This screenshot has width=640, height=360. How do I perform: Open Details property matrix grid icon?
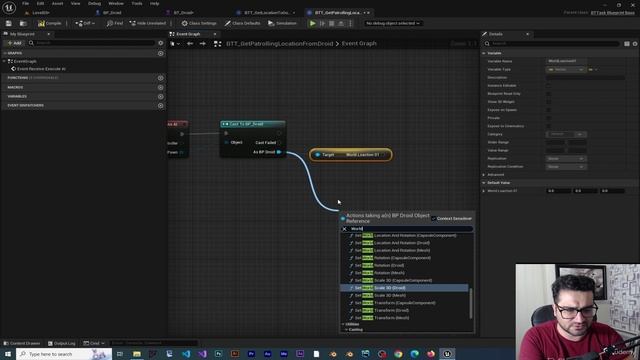coord(627,44)
